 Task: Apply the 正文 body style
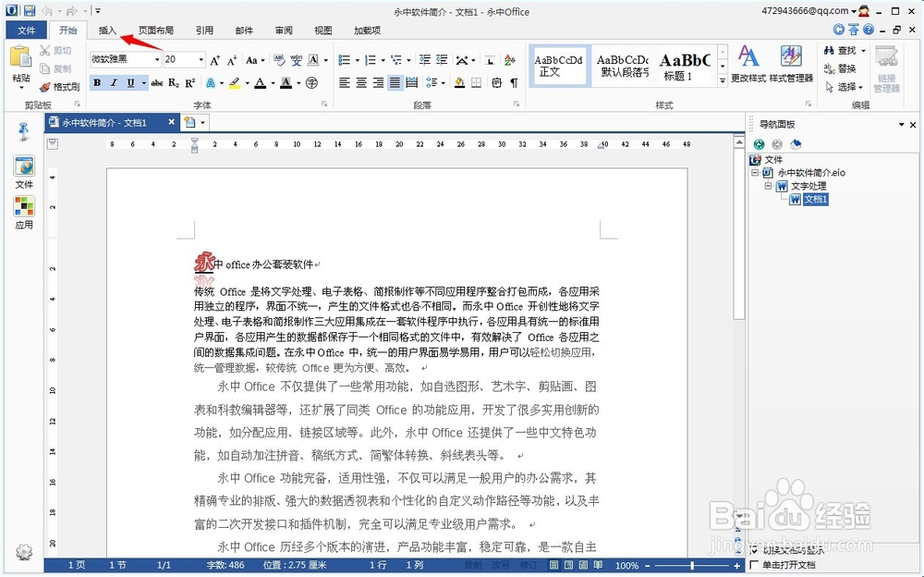[x=559, y=66]
